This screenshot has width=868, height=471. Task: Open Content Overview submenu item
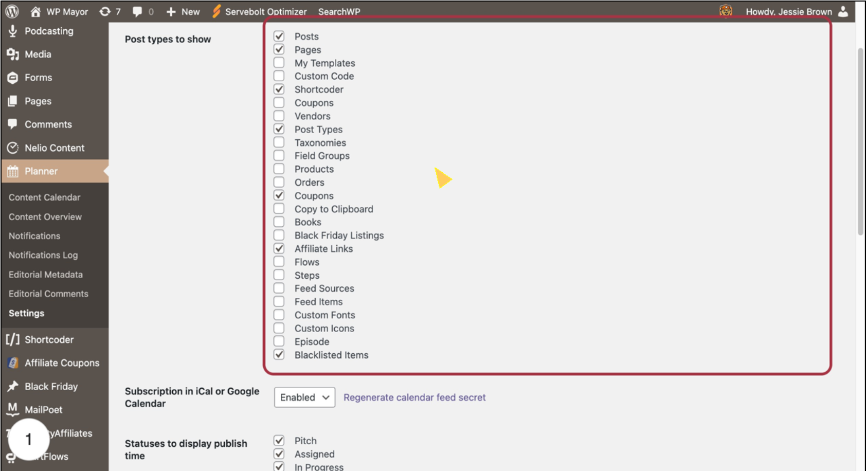click(45, 217)
